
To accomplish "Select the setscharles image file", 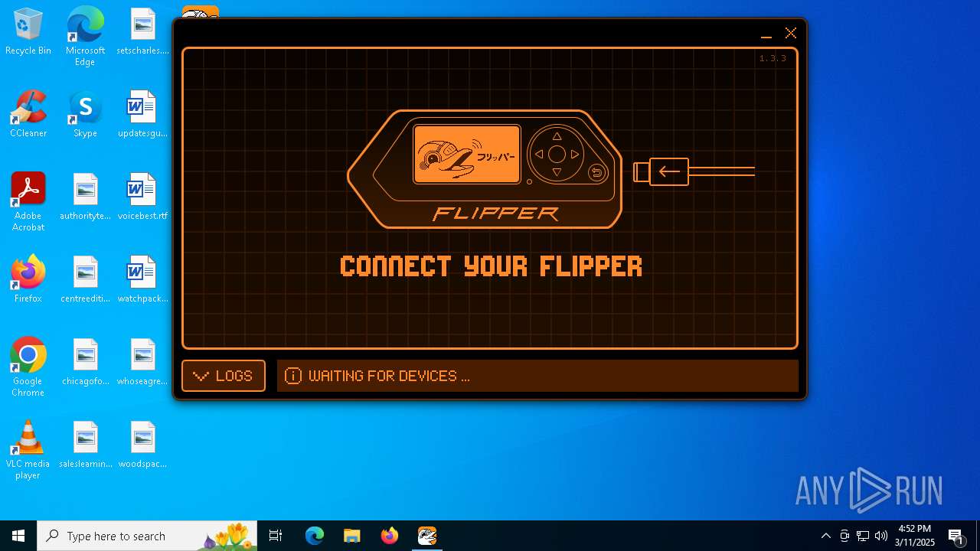I will (142, 32).
